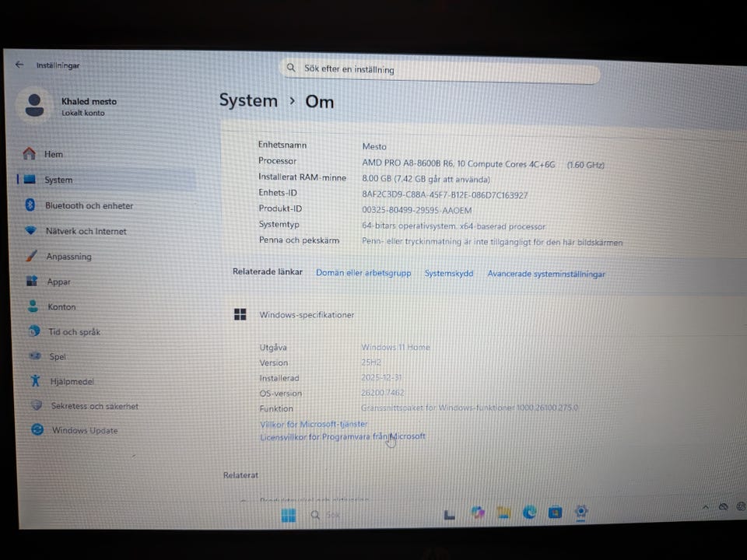Click the Anpassning paintbrush icon
The height and width of the screenshot is (560, 747).
[x=31, y=256]
